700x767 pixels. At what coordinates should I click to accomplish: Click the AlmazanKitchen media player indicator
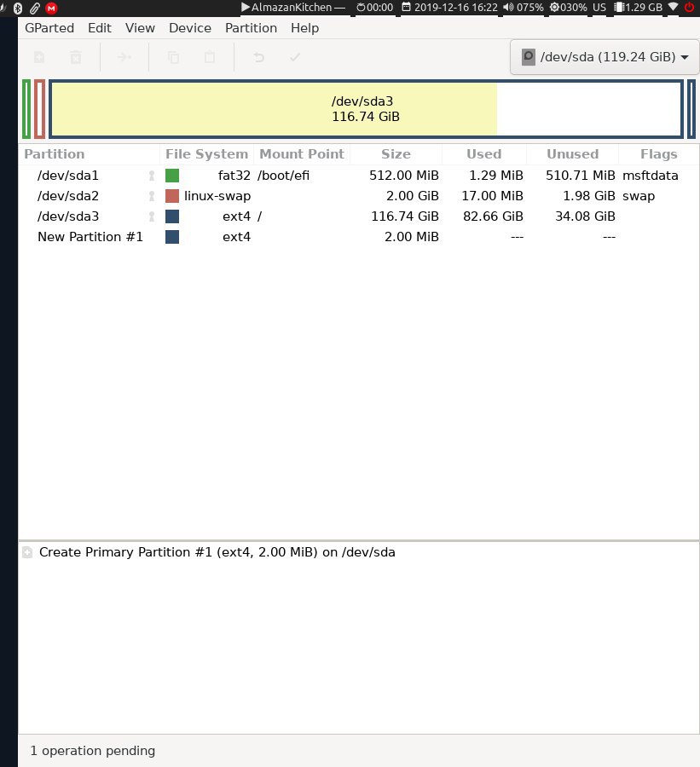click(x=293, y=8)
